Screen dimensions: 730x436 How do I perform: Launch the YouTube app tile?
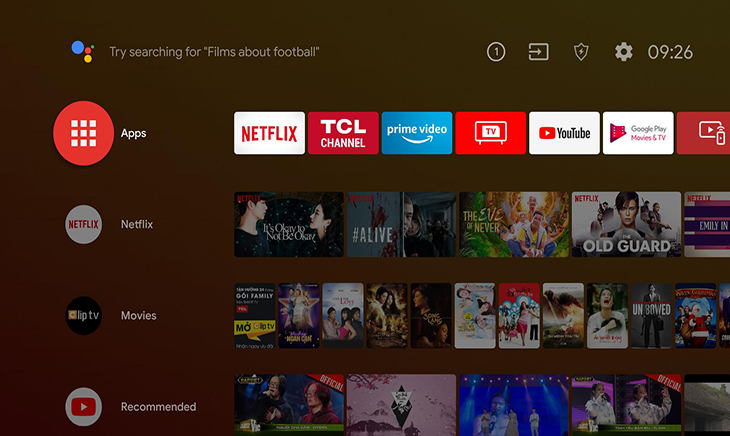coord(564,133)
